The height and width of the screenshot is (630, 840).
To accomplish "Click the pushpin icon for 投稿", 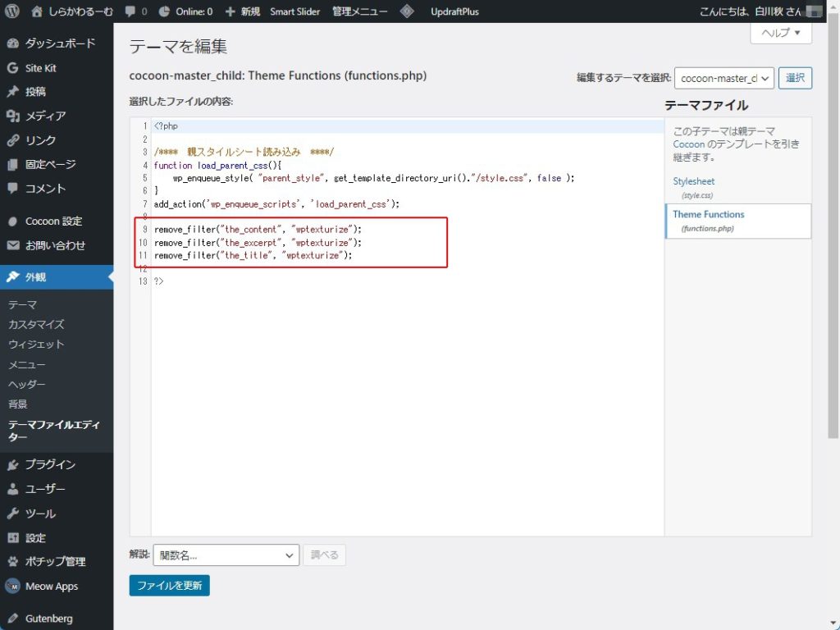I will click(x=12, y=92).
